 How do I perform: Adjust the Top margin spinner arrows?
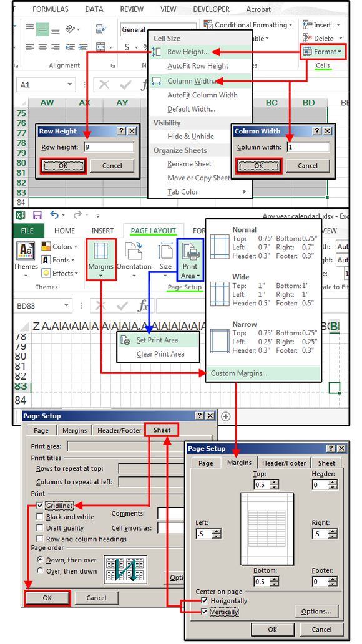click(x=275, y=484)
